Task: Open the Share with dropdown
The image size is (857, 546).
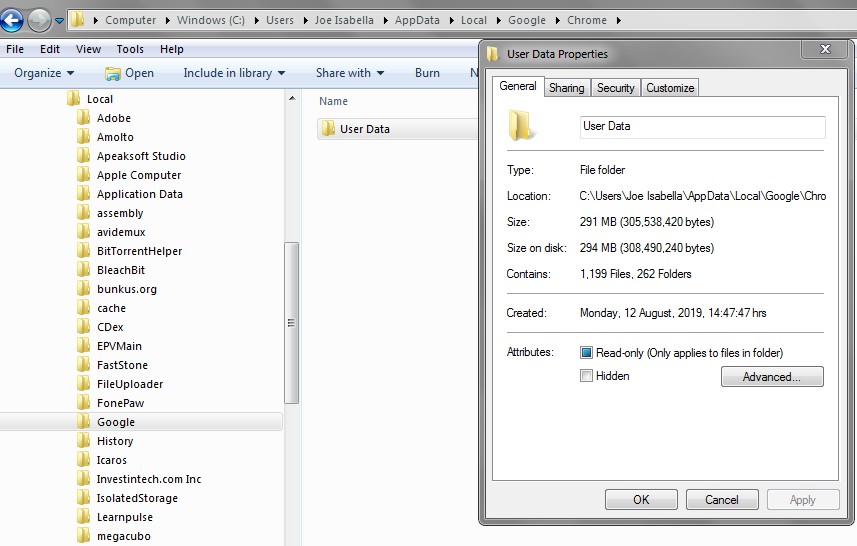Action: click(350, 73)
